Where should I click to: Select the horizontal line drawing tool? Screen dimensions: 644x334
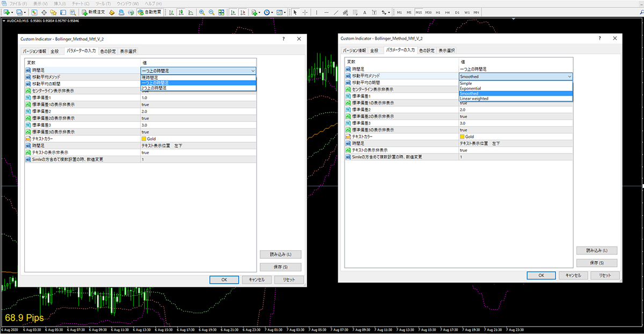[x=326, y=12]
